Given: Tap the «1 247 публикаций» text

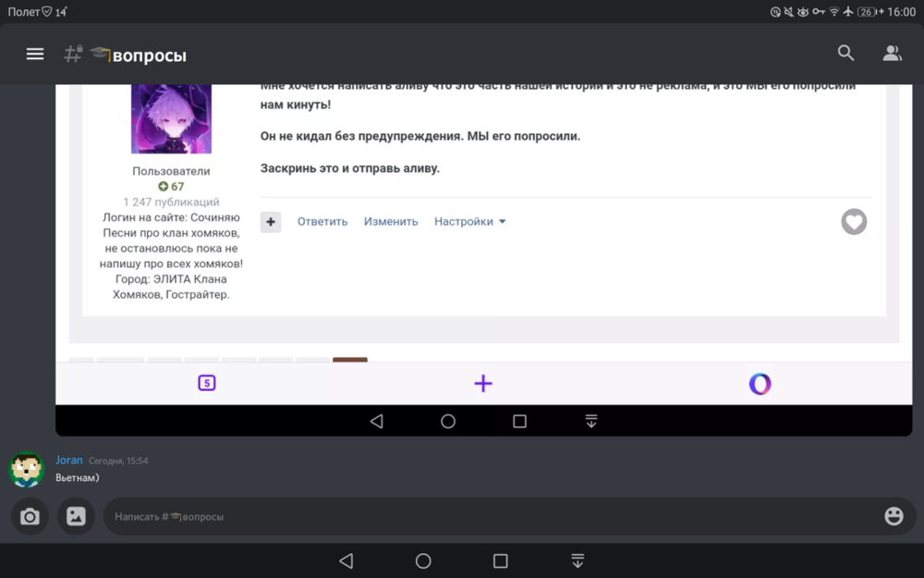Looking at the screenshot, I should 171,202.
